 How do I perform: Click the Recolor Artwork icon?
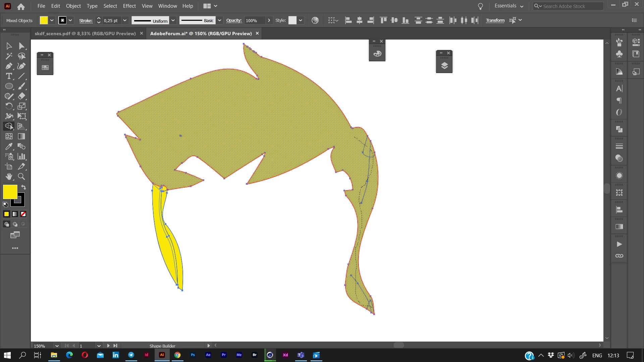(x=315, y=20)
